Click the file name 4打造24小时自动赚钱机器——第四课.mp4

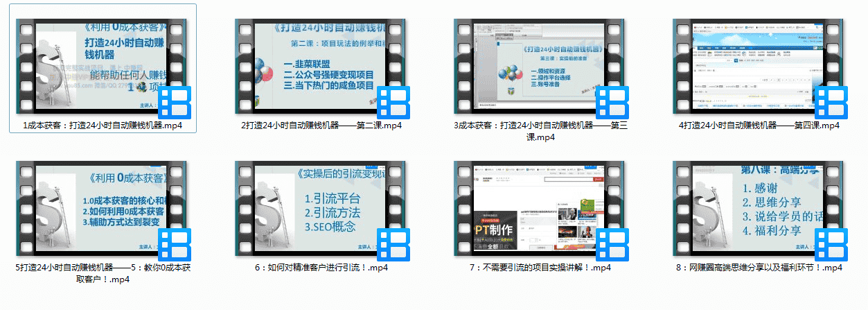click(x=759, y=126)
